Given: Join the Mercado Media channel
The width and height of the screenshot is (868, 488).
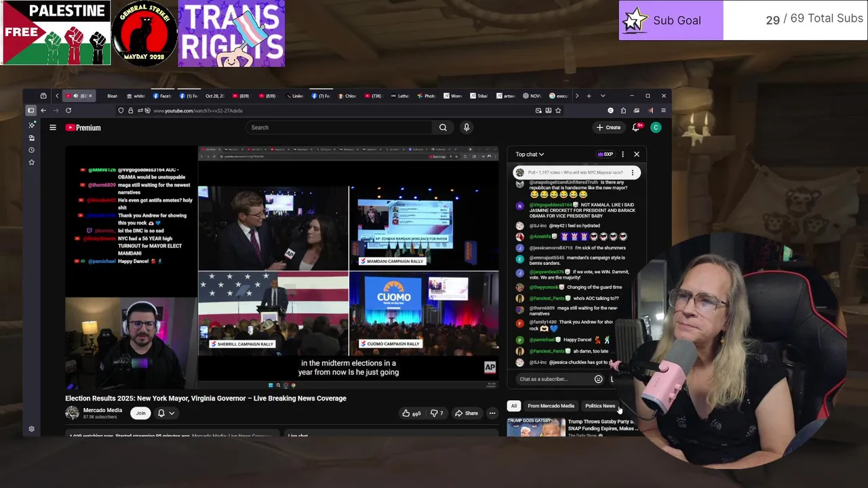Looking at the screenshot, I should 140,413.
